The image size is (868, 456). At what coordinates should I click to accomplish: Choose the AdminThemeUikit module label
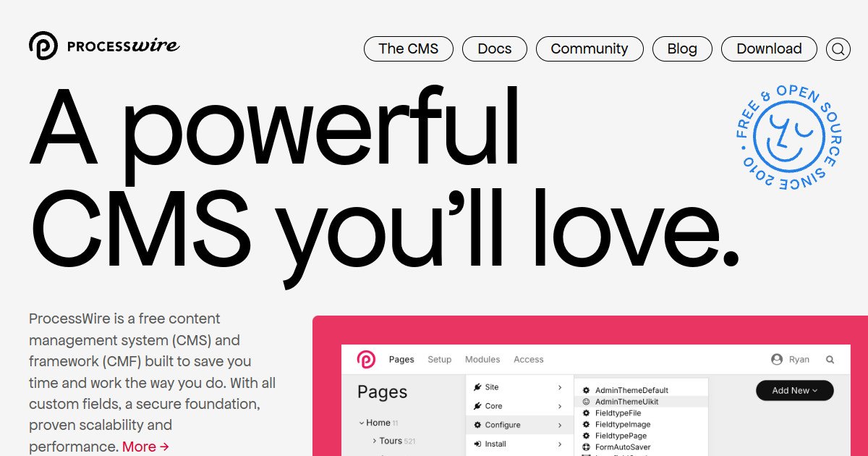pos(626,402)
